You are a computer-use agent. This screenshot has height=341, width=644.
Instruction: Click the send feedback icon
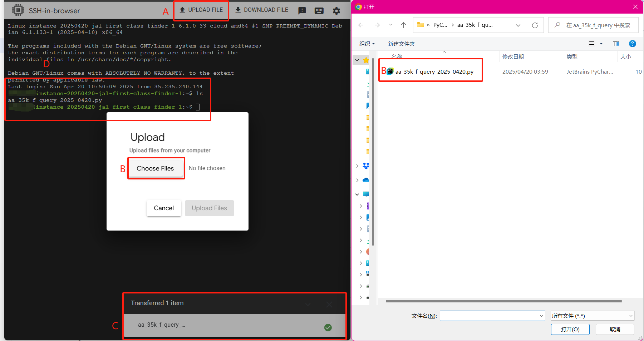(x=302, y=11)
